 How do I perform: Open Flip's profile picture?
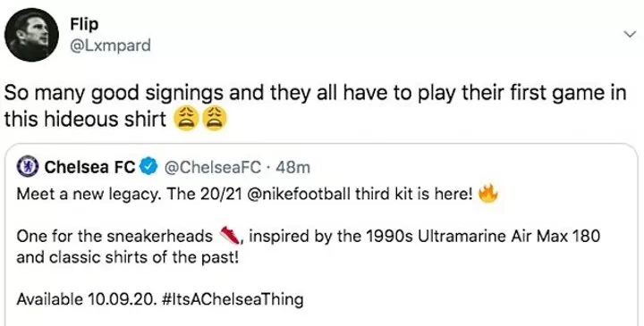coord(31,35)
